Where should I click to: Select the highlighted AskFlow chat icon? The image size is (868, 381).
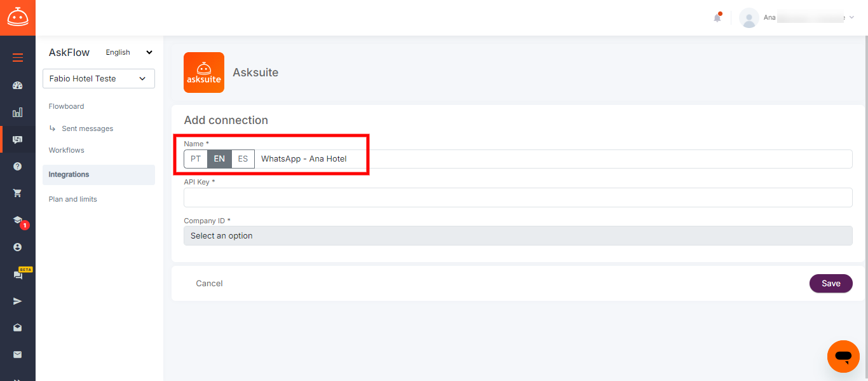(x=18, y=139)
